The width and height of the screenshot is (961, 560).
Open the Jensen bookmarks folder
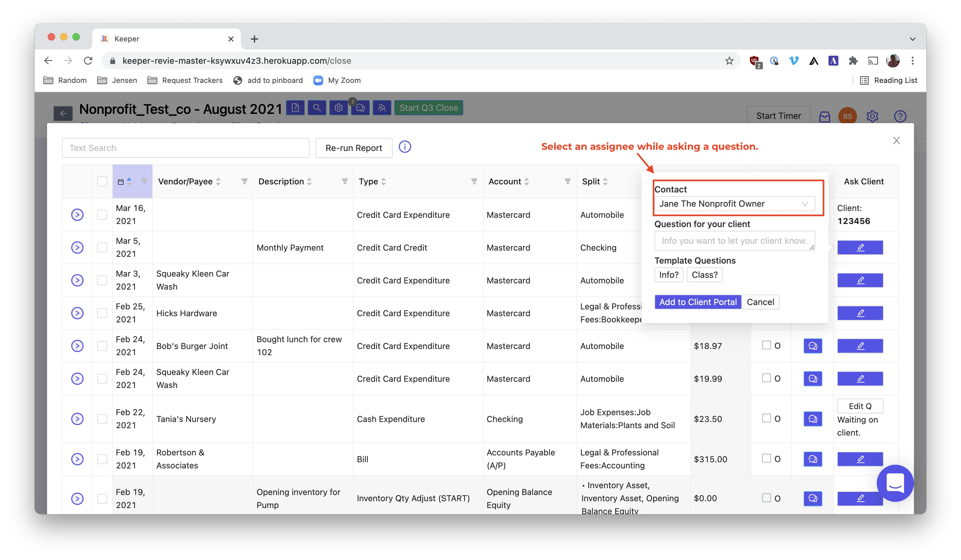click(x=117, y=80)
